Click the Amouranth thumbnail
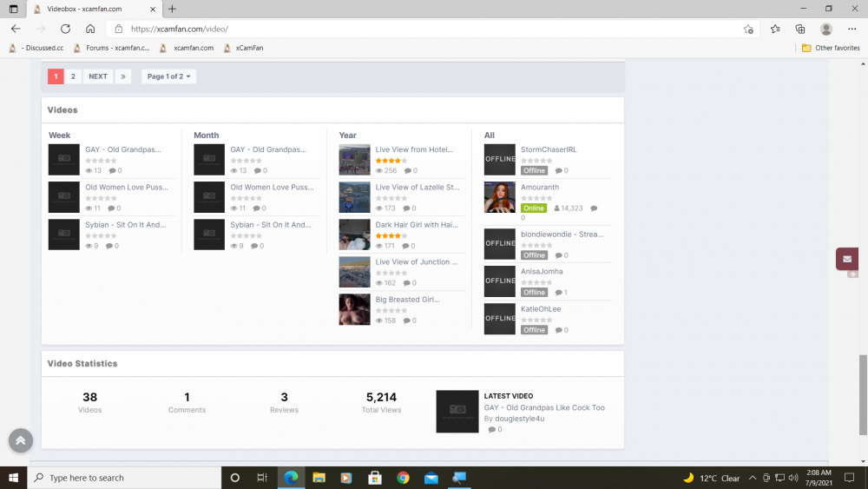 click(499, 197)
